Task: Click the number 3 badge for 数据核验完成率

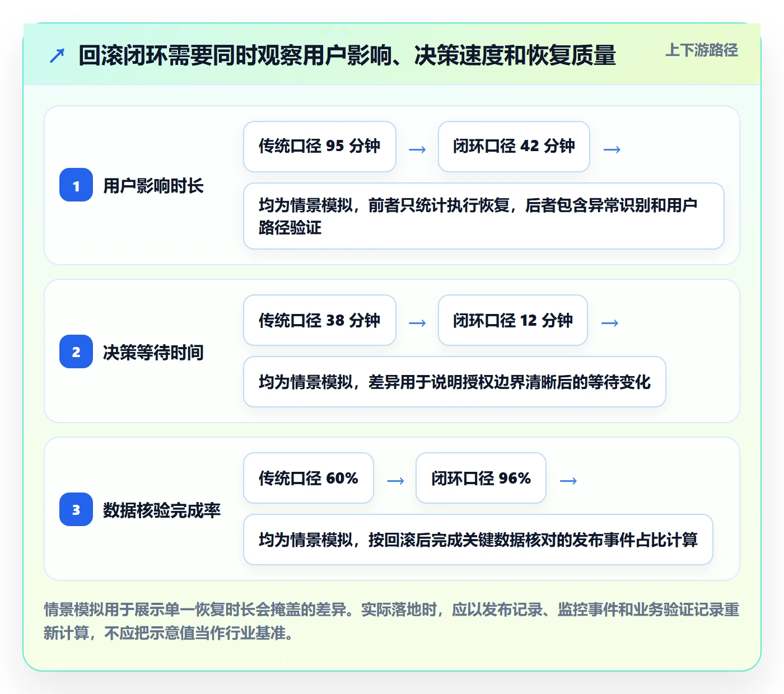Action: (76, 509)
